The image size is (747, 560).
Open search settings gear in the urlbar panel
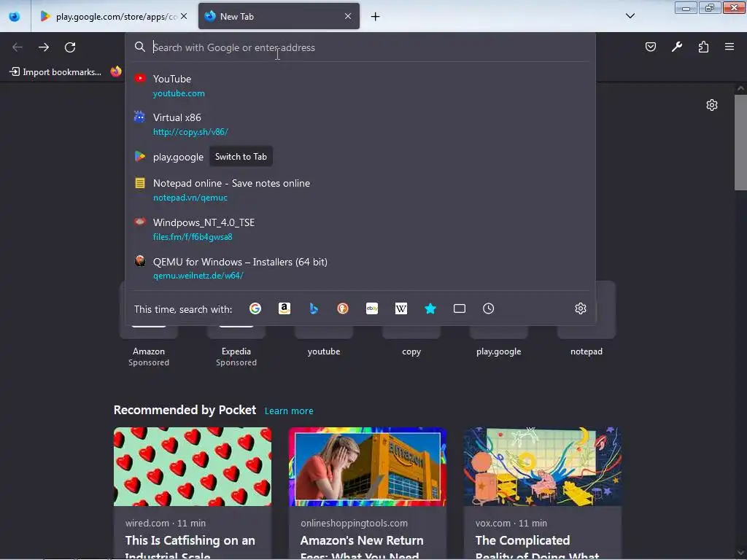coord(580,308)
